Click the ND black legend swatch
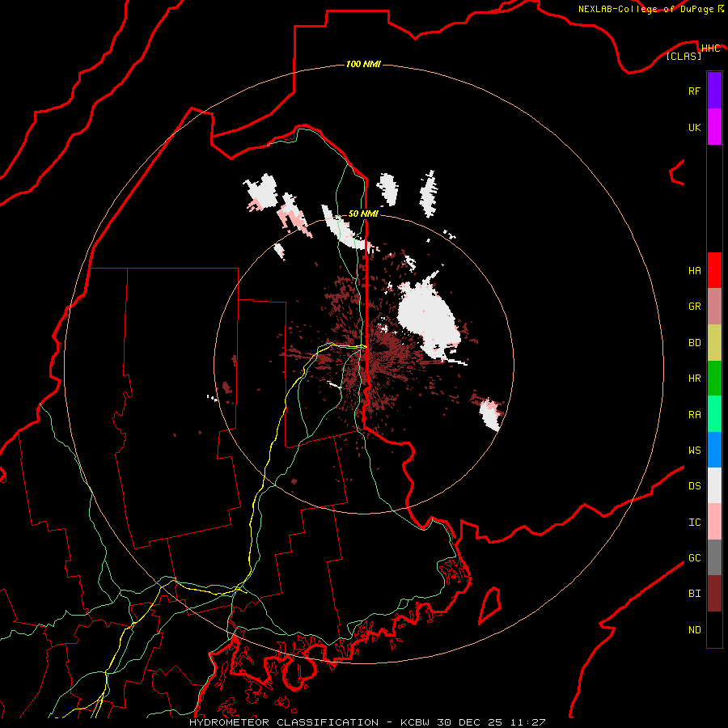Viewport: 728px width, 728px height. 714,629
